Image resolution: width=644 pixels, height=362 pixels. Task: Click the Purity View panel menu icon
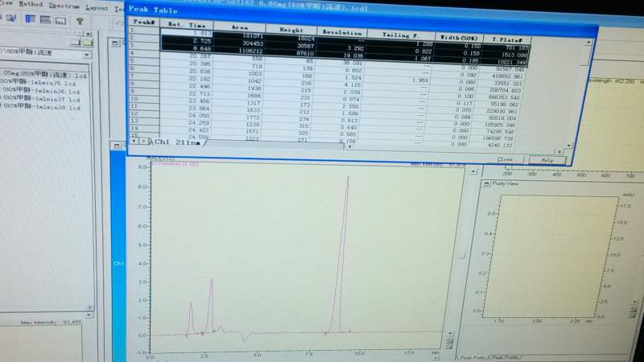coord(486,183)
